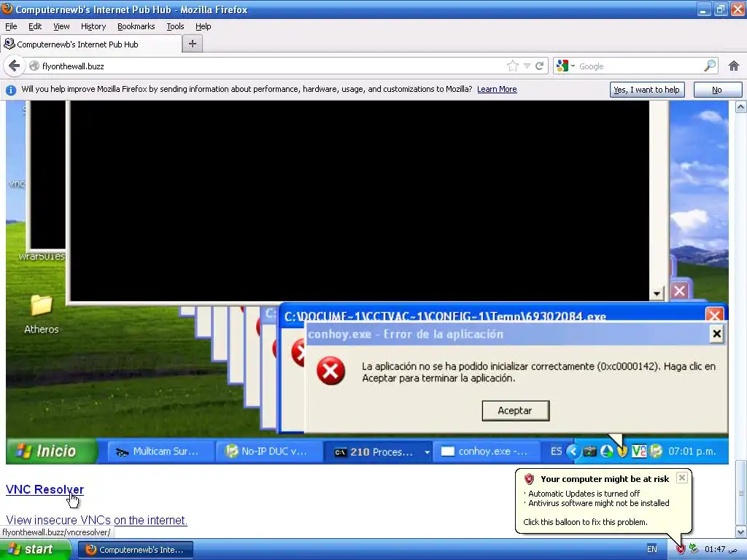Viewport: 747px width, 560px height.
Task: Click network connection icon in local tray
Action: coord(694,549)
